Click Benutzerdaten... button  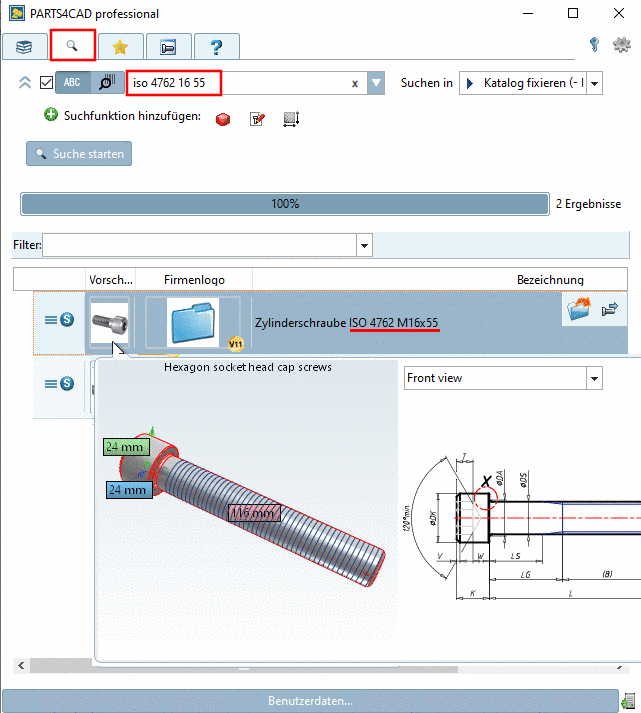310,701
